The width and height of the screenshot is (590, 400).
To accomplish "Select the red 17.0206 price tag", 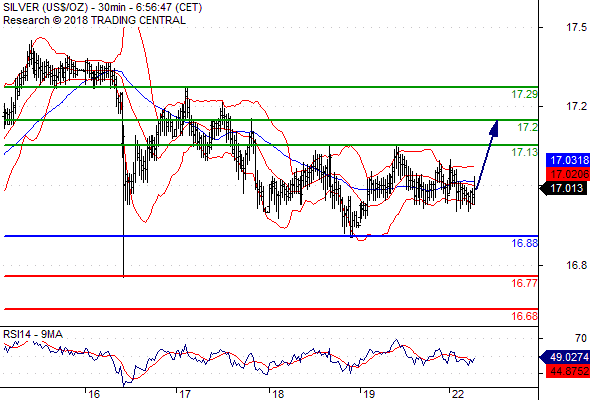I will (568, 174).
